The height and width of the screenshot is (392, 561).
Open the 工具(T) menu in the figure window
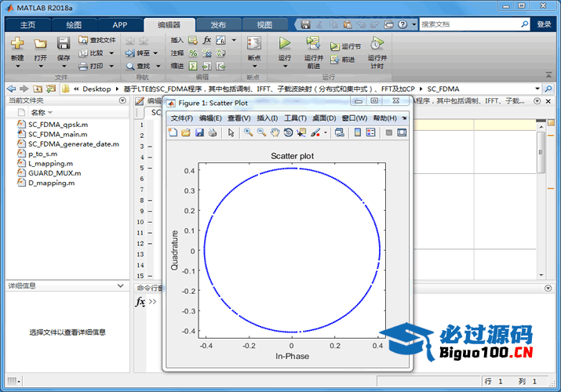pyautogui.click(x=295, y=118)
